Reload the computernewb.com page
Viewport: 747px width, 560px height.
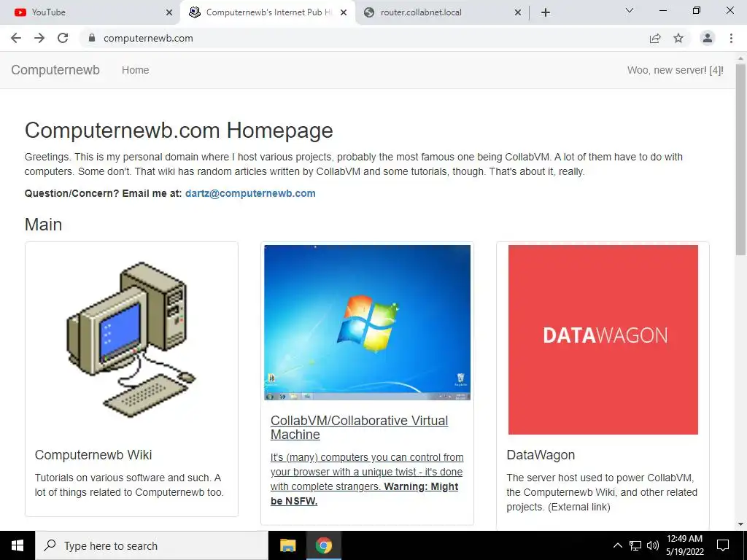point(63,38)
